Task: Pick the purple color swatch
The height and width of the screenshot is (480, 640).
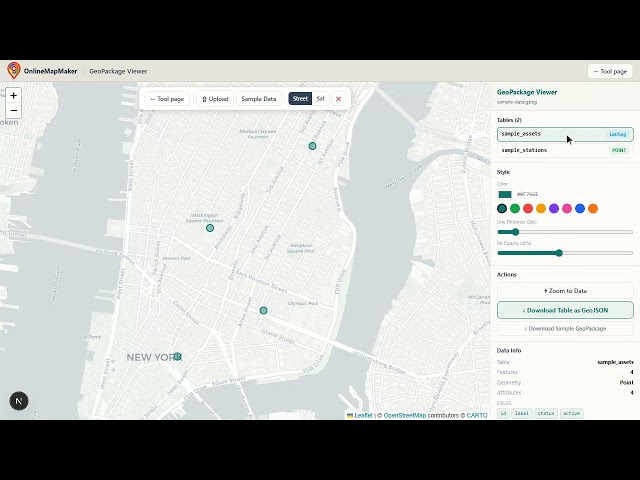Action: [554, 209]
